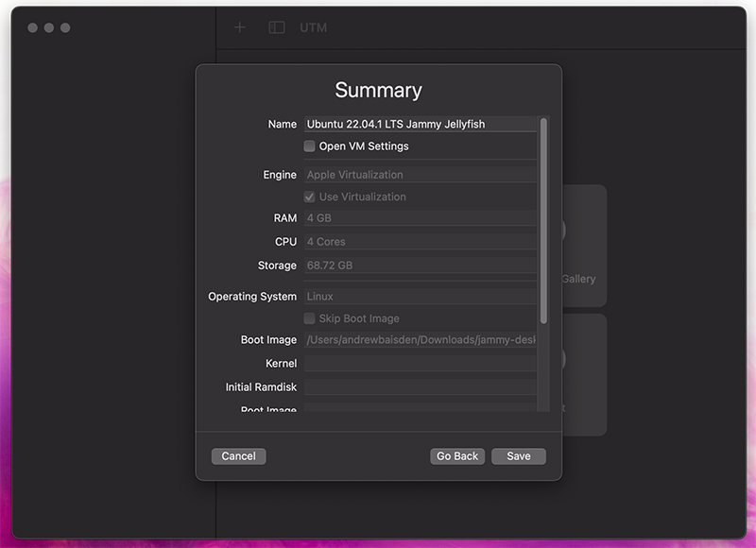Toggle the sidebar with the sidebar icon
Screen dimensions: 756x548
[275, 27]
